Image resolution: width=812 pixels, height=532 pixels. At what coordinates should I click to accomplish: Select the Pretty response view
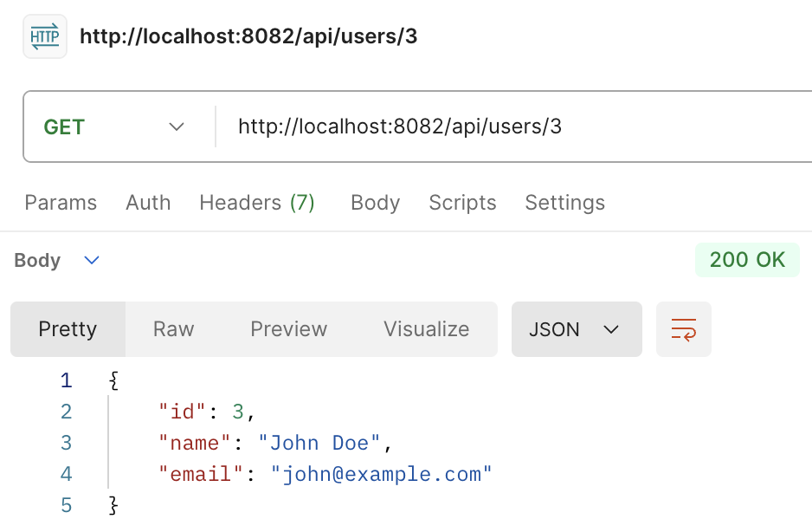coord(68,329)
